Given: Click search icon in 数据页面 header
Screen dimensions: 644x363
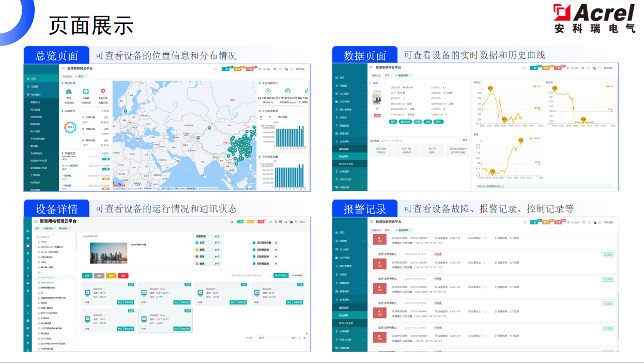Looking at the screenshot, I should pyautogui.click(x=524, y=68).
